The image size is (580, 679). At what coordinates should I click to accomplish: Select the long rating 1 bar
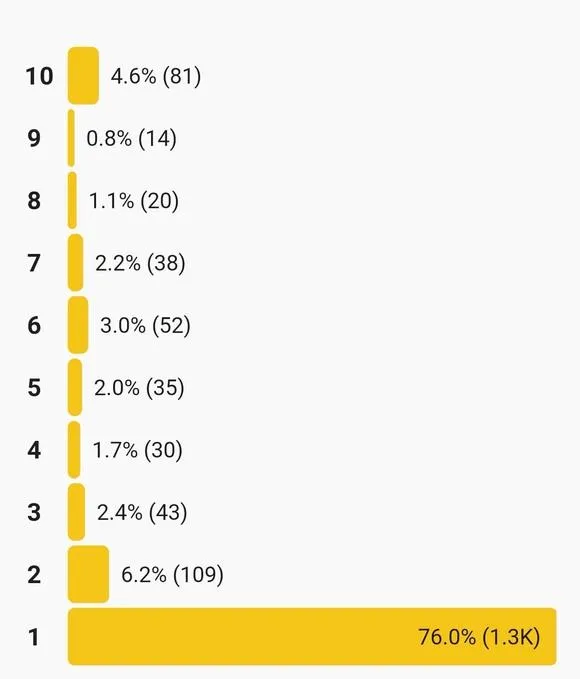[312, 637]
